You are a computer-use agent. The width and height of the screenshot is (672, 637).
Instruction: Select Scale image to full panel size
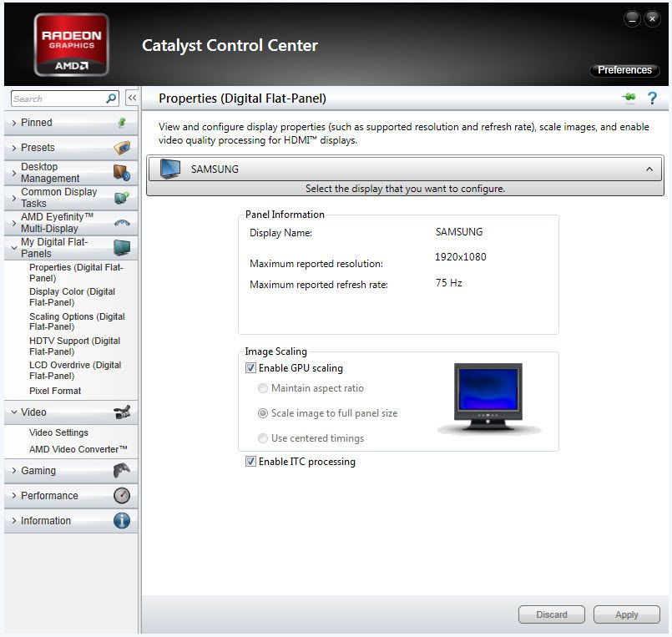click(263, 412)
